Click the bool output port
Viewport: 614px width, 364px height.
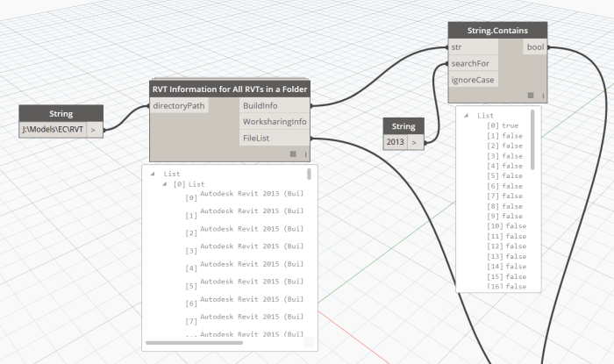click(534, 46)
